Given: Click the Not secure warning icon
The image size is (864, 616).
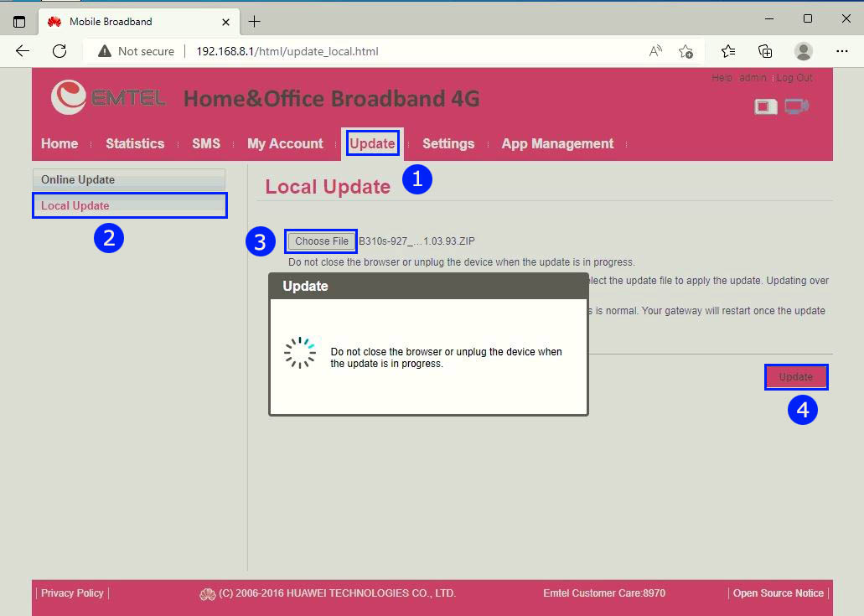Looking at the screenshot, I should tap(104, 51).
